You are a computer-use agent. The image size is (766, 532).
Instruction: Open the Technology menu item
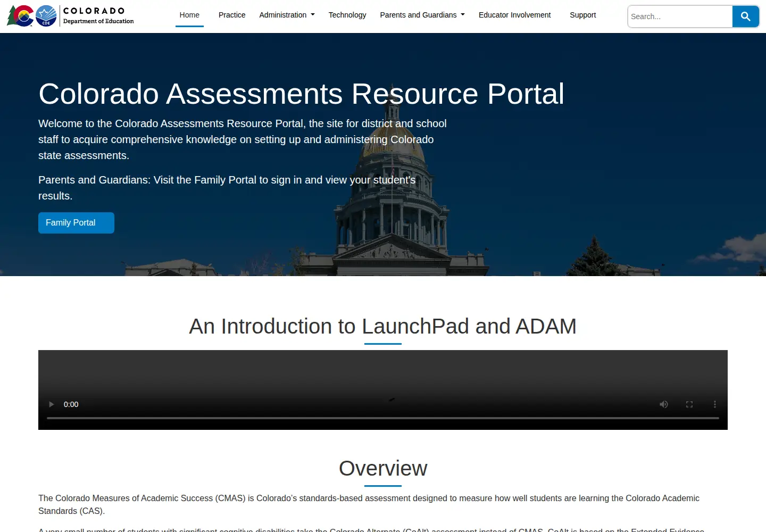[x=347, y=15]
